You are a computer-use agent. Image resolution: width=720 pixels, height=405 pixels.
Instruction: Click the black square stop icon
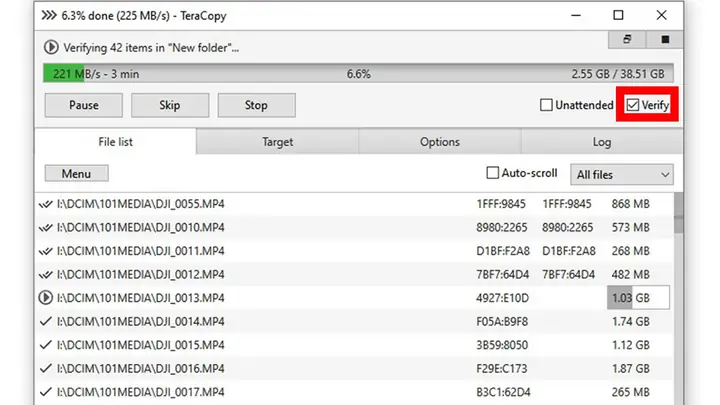click(665, 39)
